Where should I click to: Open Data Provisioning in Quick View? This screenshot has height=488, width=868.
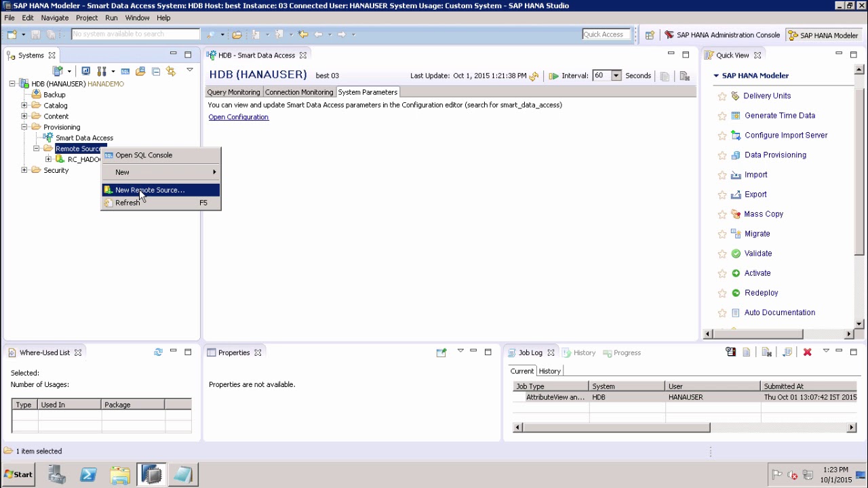(x=775, y=155)
